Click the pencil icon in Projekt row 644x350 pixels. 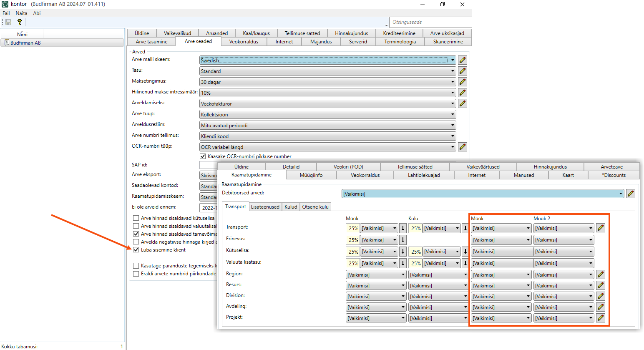click(601, 318)
